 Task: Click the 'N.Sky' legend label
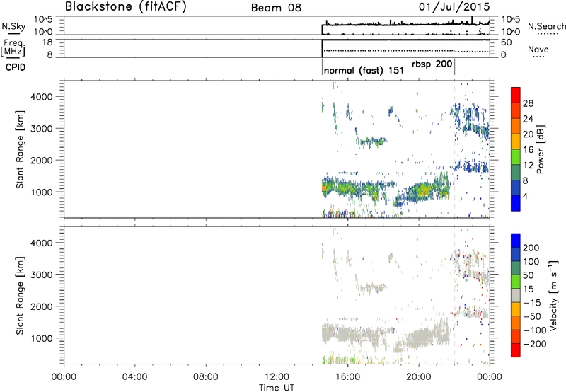pos(13,26)
